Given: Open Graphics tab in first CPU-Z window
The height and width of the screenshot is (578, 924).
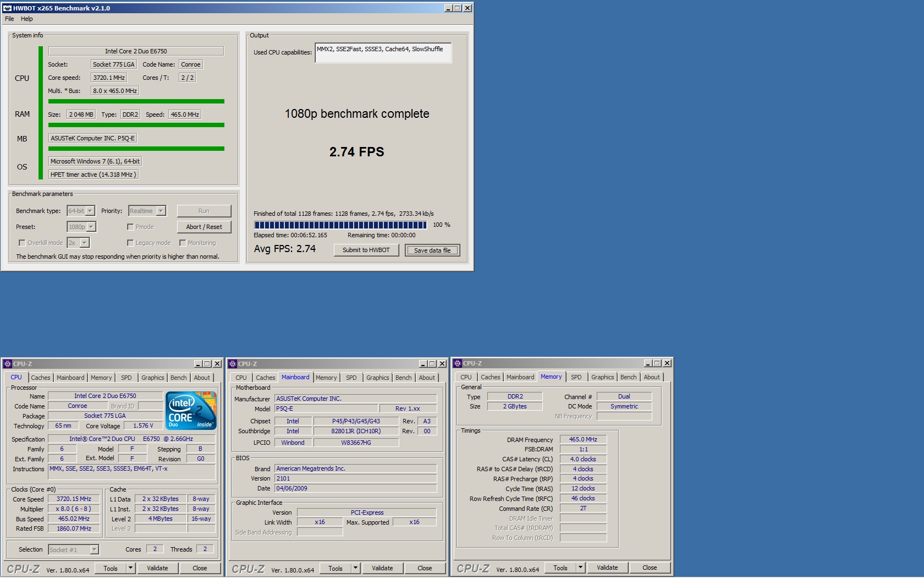Looking at the screenshot, I should tap(152, 378).
